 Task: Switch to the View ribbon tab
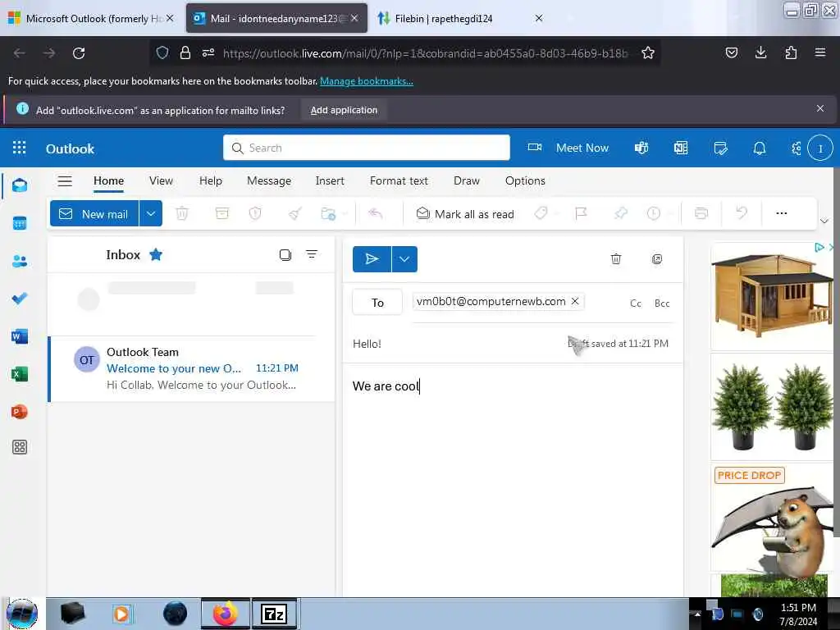point(162,181)
